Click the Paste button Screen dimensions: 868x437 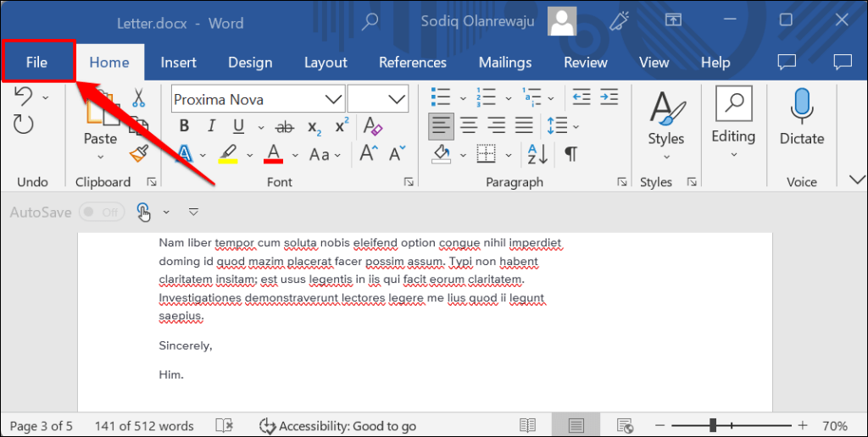pos(100,127)
